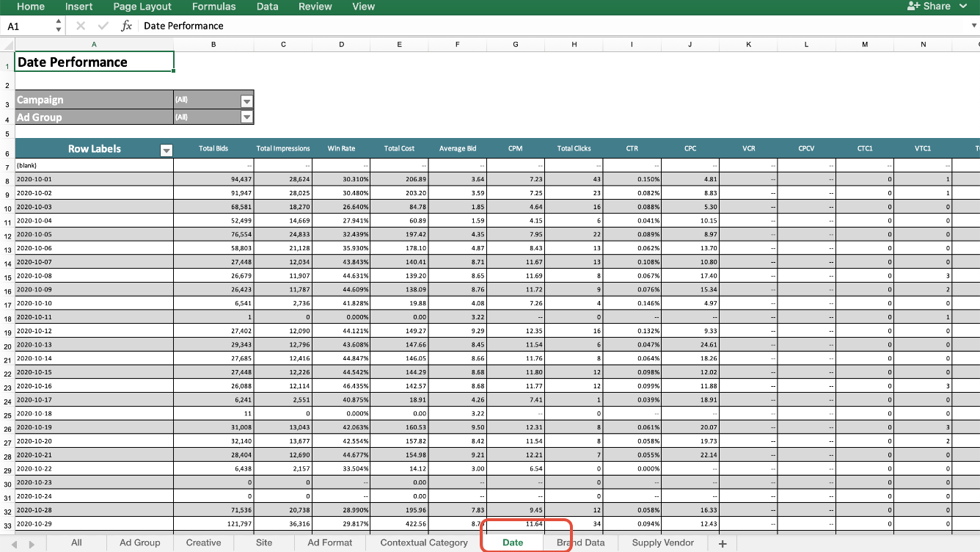This screenshot has height=552, width=980.
Task: Click the previous sheet navigation arrow
Action: click(12, 544)
